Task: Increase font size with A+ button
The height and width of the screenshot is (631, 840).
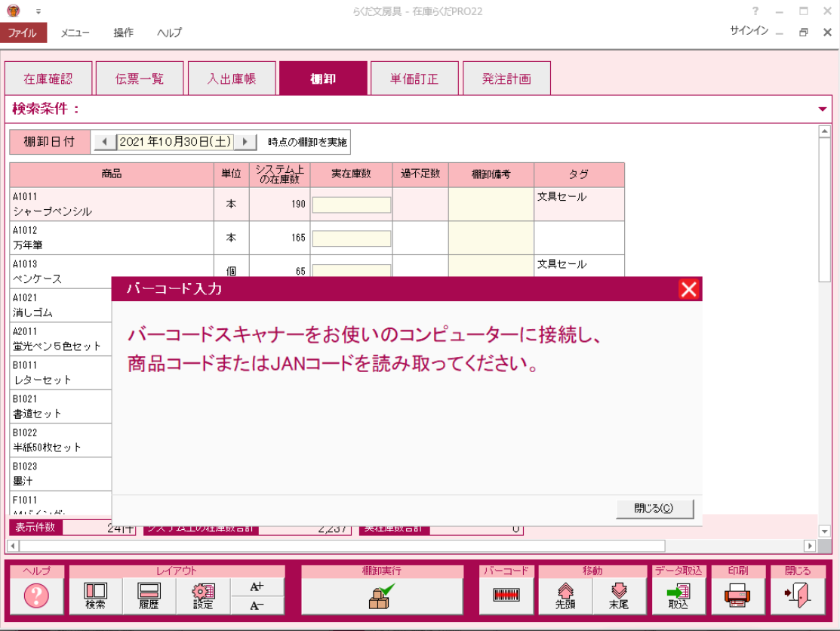Action: 257,587
